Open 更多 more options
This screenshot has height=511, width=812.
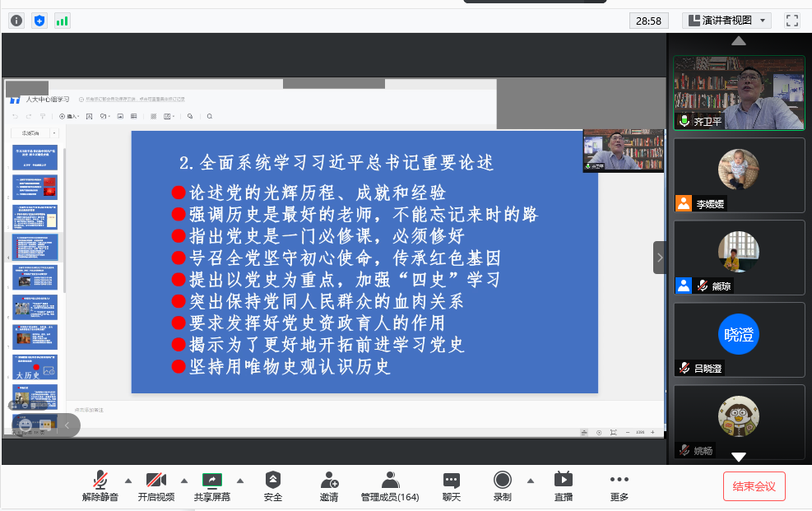pyautogui.click(x=619, y=485)
